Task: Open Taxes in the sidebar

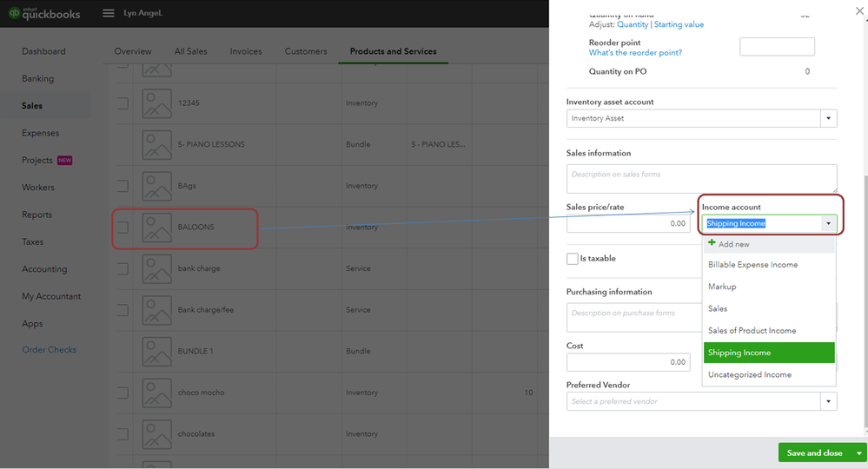Action: 33,241
